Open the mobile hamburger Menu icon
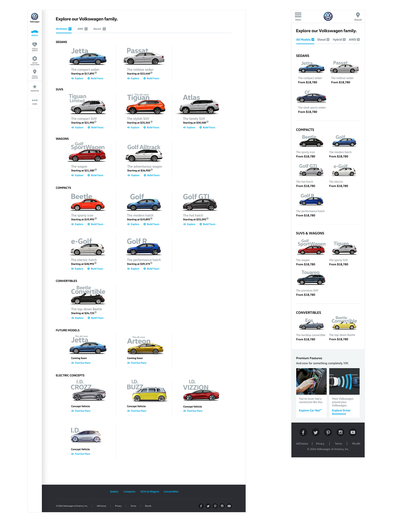The height and width of the screenshot is (532, 393). coord(298,16)
